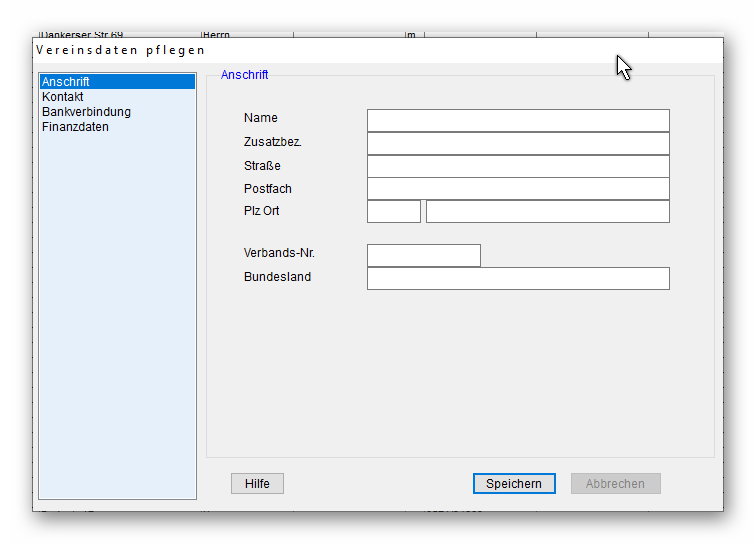Choose Finanzdaten from the left list
The height and width of the screenshot is (544, 756).
[75, 127]
